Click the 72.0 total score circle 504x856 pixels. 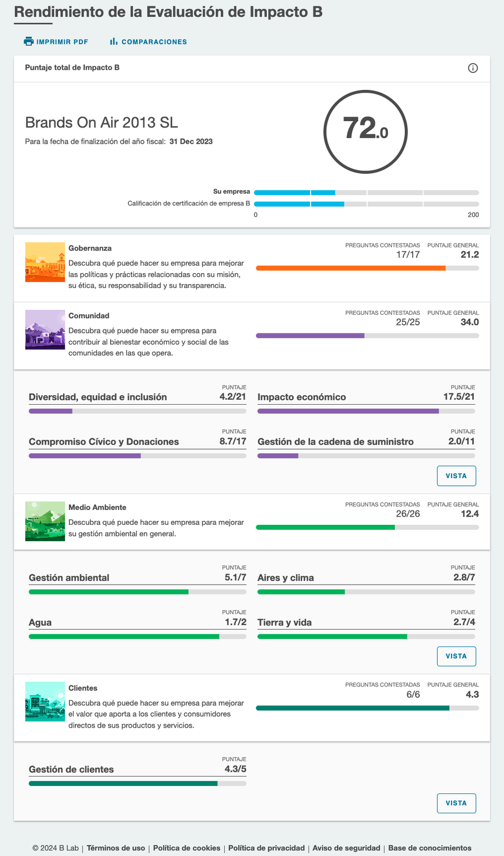click(x=365, y=132)
